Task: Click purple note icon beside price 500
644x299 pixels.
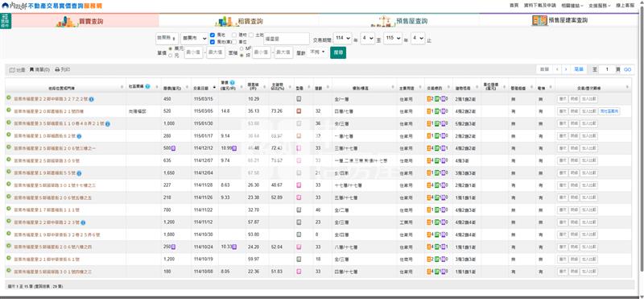Action: pyautogui.click(x=173, y=148)
